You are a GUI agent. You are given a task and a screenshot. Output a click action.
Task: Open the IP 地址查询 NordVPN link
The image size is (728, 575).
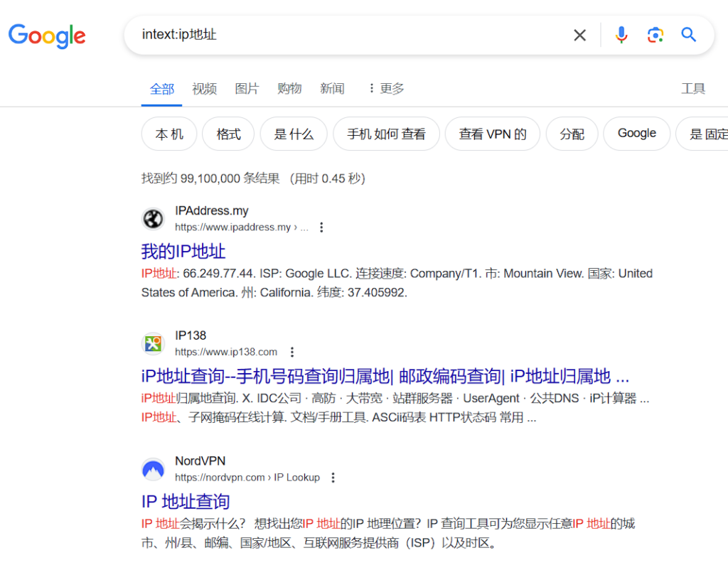(186, 502)
